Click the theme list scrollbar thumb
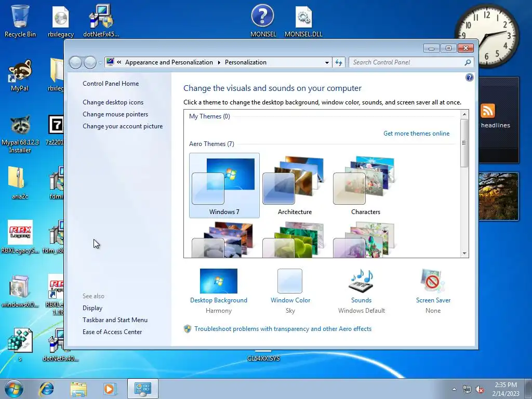 coord(464,142)
